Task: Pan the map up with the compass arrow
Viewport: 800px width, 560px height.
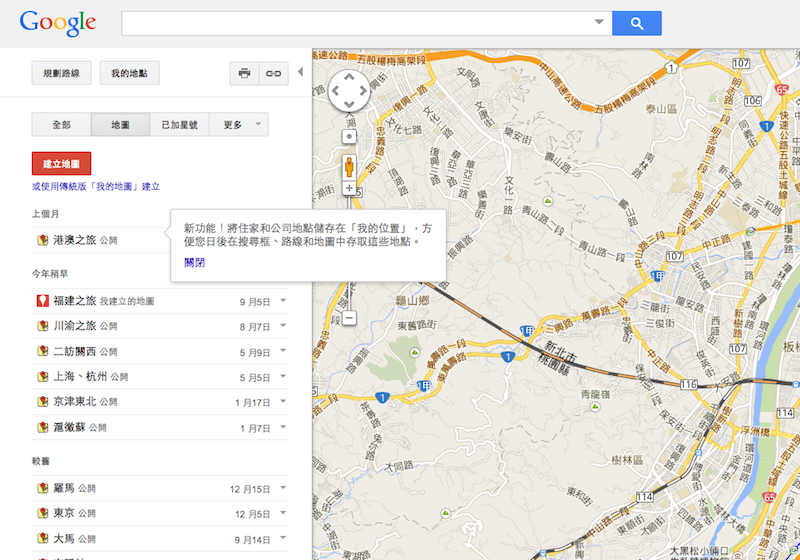Action: point(349,78)
